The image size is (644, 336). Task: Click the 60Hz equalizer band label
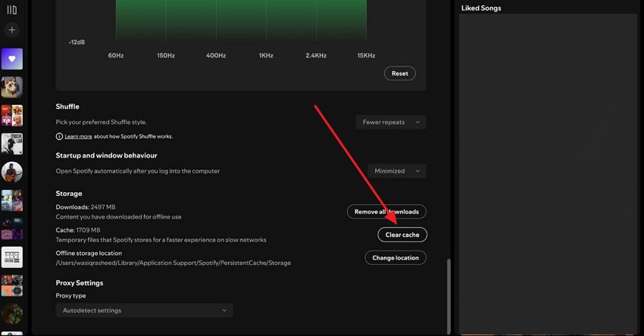pos(116,55)
